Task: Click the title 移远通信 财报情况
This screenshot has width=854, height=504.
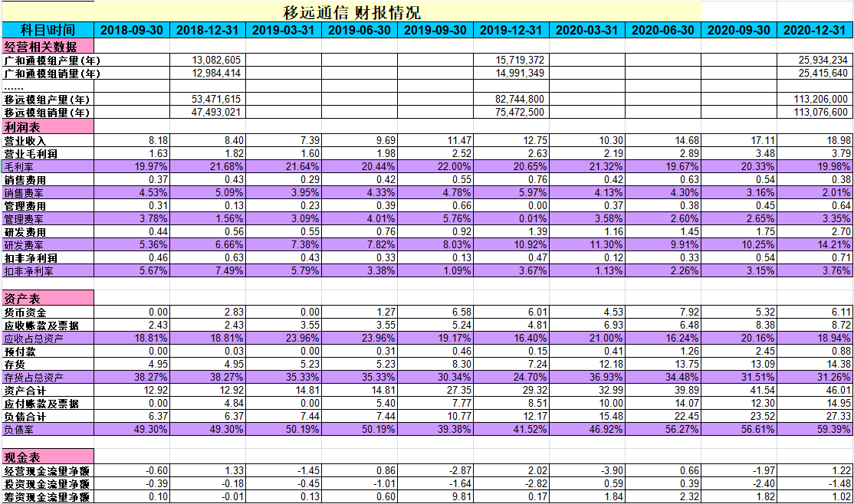Action: tap(352, 12)
